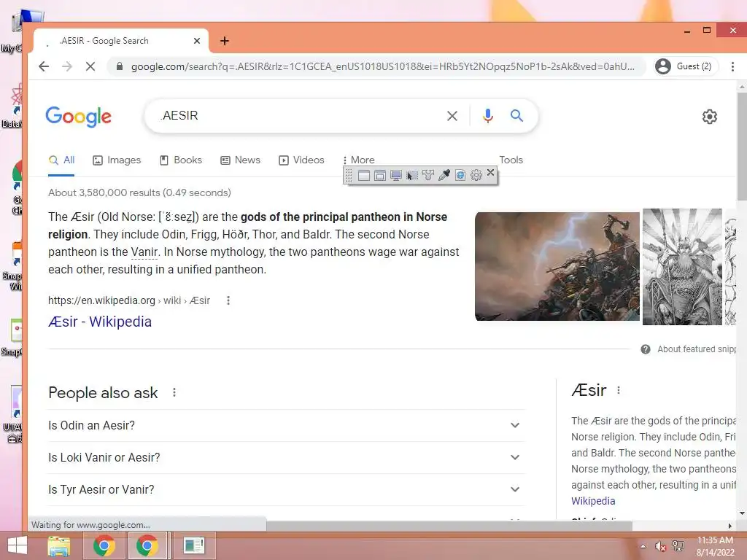Click the Odin on throne drawing thumbnail
The width and height of the screenshot is (747, 560).
pyautogui.click(x=682, y=267)
